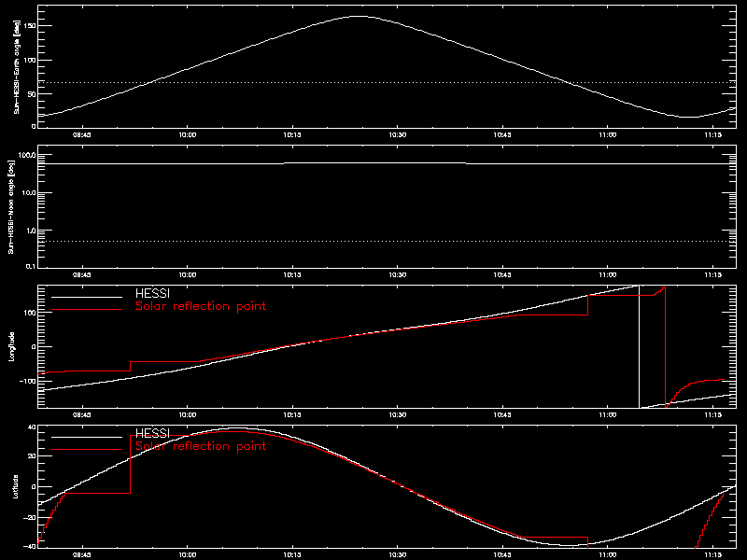Viewport: 747px width, 560px height.
Task: Click the 100.0 tick on Sun-HESSI-Moon axis
Action: [x=27, y=155]
